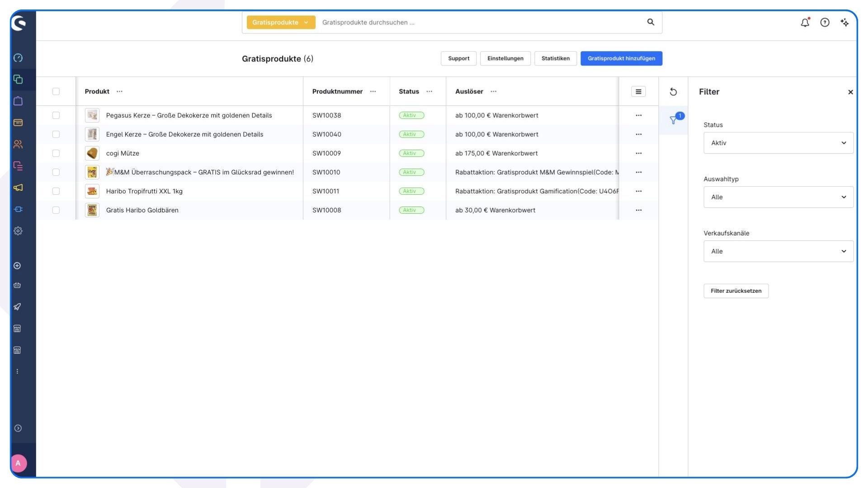Close the Filter panel
The image size is (868, 488).
[x=850, y=92]
